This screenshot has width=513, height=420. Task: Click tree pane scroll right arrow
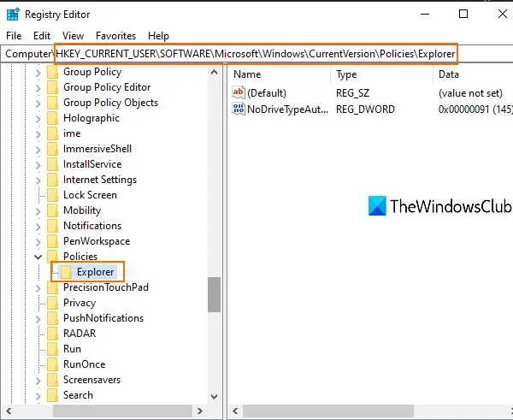click(x=200, y=411)
